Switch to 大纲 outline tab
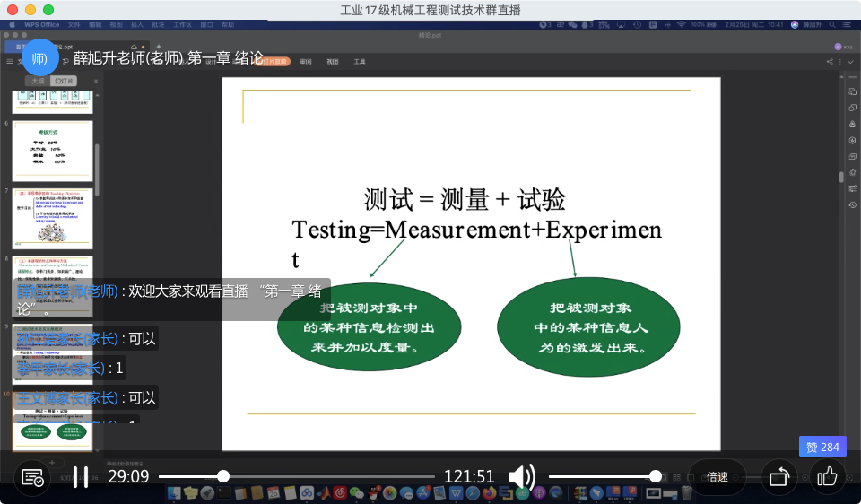The height and width of the screenshot is (504, 861). [39, 81]
